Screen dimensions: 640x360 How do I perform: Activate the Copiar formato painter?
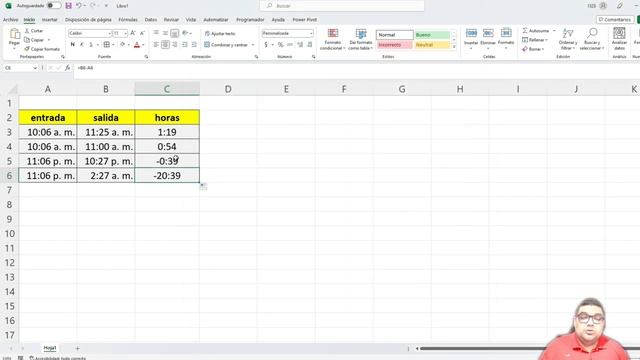(x=42, y=49)
